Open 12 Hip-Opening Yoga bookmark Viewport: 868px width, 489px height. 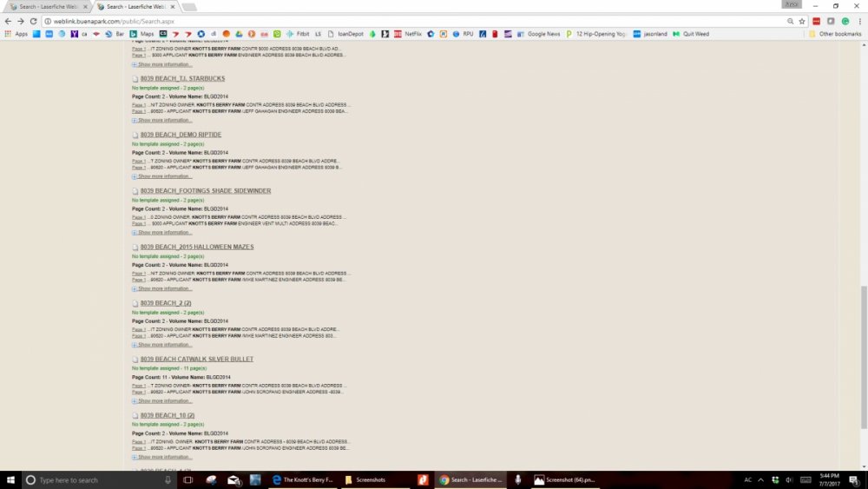pyautogui.click(x=595, y=34)
